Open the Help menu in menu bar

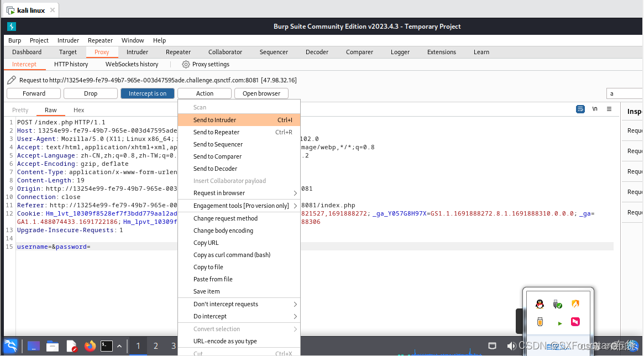pos(159,40)
